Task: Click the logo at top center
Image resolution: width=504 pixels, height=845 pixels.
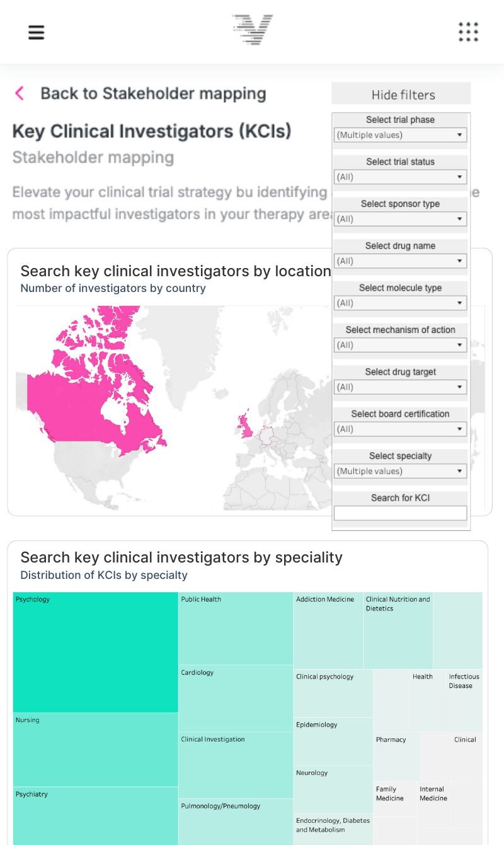Action: tap(252, 30)
